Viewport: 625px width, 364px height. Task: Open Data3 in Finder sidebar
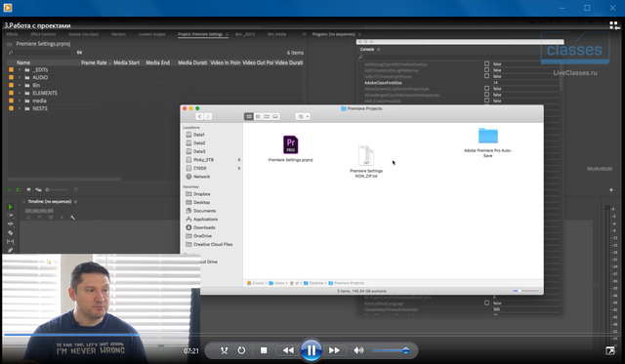click(195, 151)
